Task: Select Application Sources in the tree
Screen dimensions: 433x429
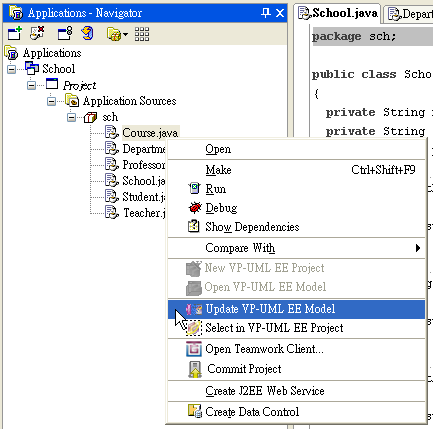Action: click(129, 101)
